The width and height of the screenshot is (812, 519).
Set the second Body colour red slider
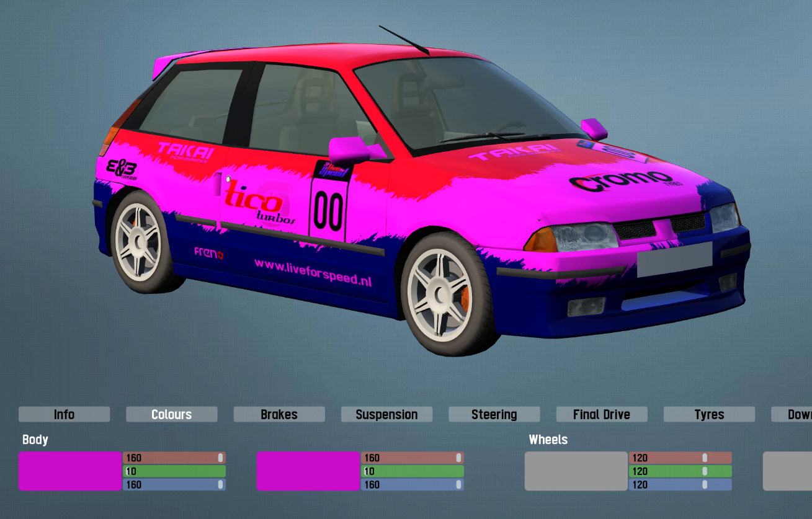tap(413, 458)
